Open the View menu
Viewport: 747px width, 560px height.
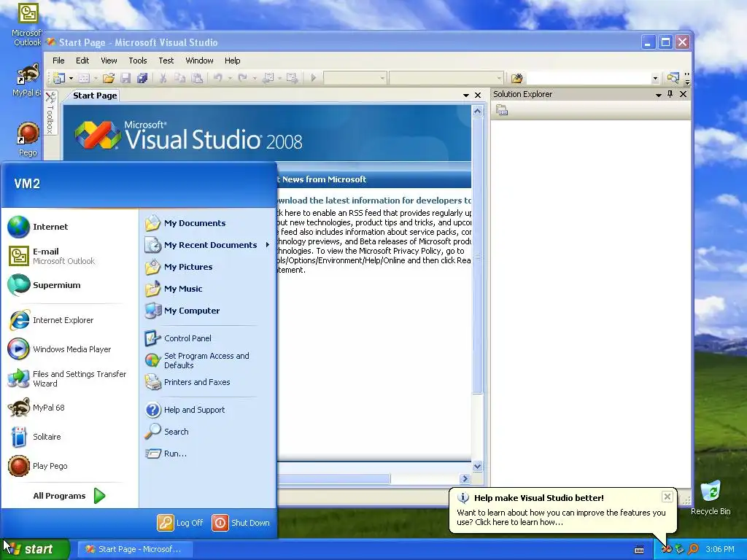click(109, 61)
